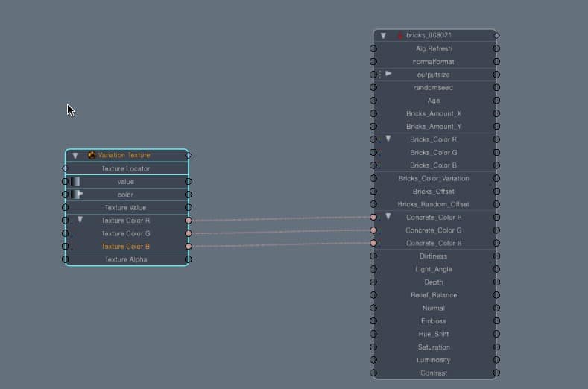The height and width of the screenshot is (389, 588).
Task: Collapse the Texture Color R group
Action: click(x=80, y=220)
